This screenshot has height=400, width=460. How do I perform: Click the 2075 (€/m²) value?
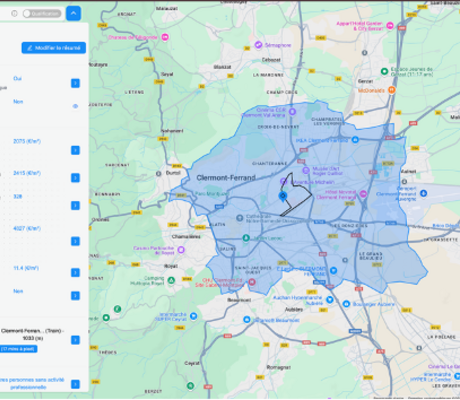[x=27, y=141]
